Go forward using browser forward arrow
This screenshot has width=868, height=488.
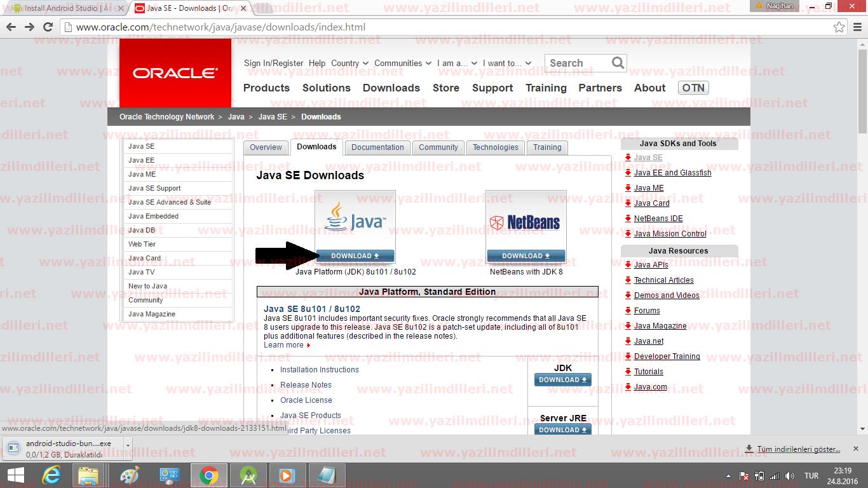click(29, 27)
